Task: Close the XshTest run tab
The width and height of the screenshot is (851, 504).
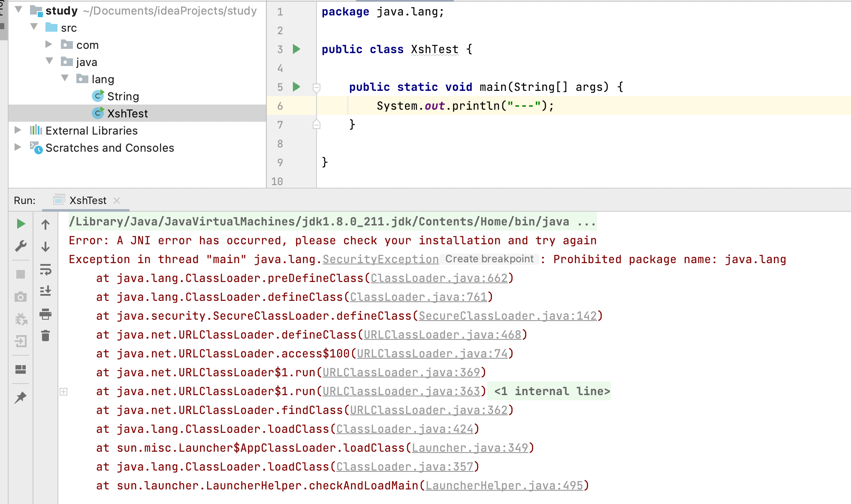Action: 117,201
